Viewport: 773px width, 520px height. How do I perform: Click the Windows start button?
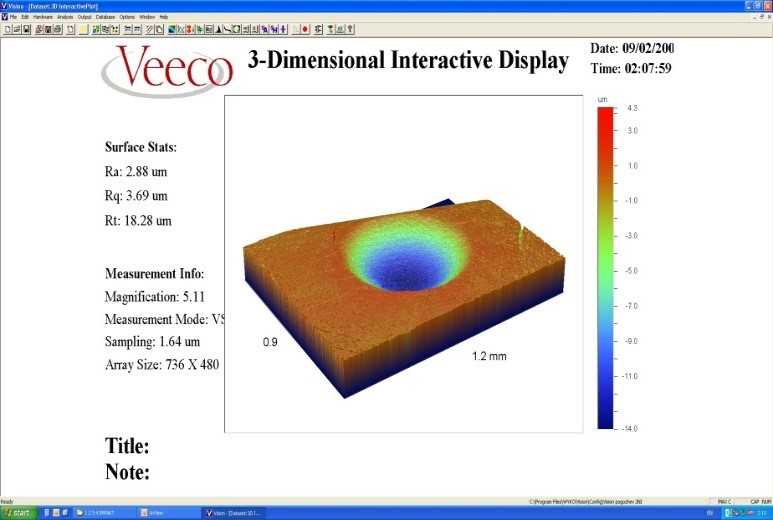tap(18, 513)
